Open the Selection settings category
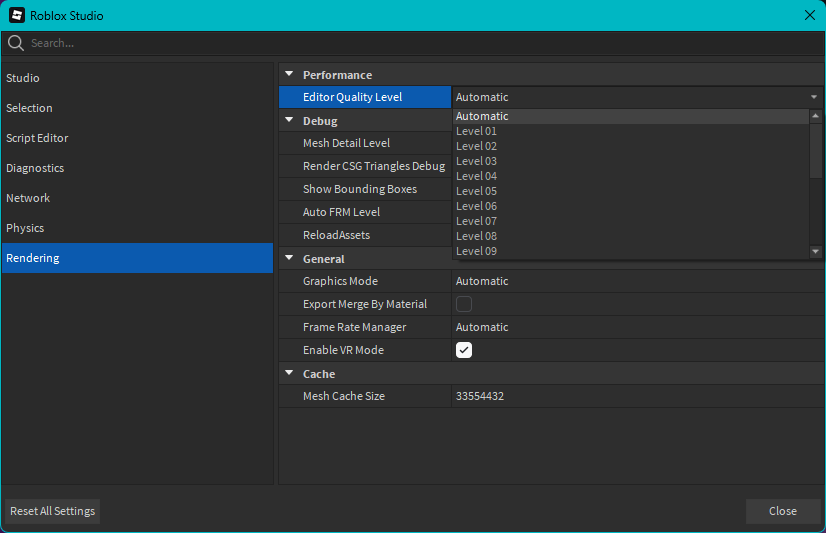This screenshot has height=533, width=826. [137, 108]
